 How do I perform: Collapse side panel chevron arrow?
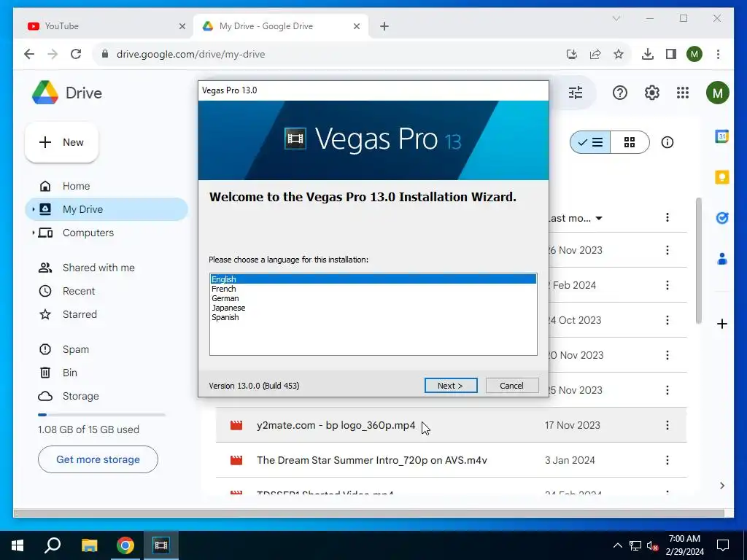point(721,485)
